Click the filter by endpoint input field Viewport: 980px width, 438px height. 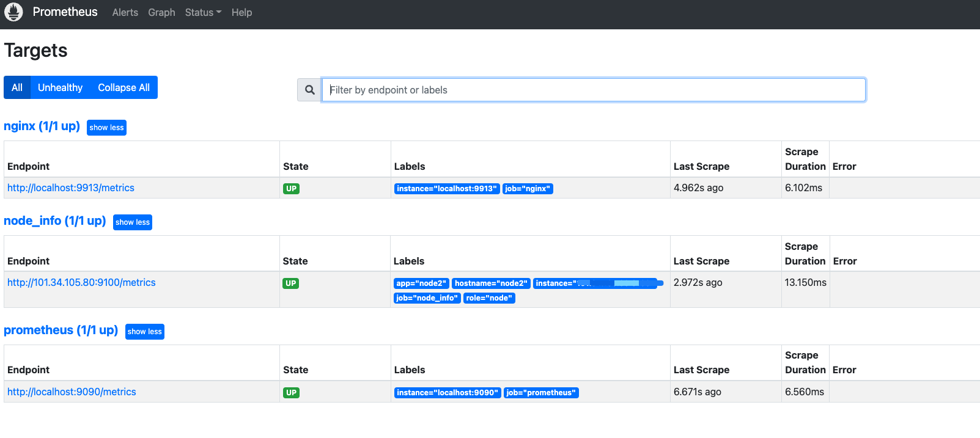(x=593, y=90)
